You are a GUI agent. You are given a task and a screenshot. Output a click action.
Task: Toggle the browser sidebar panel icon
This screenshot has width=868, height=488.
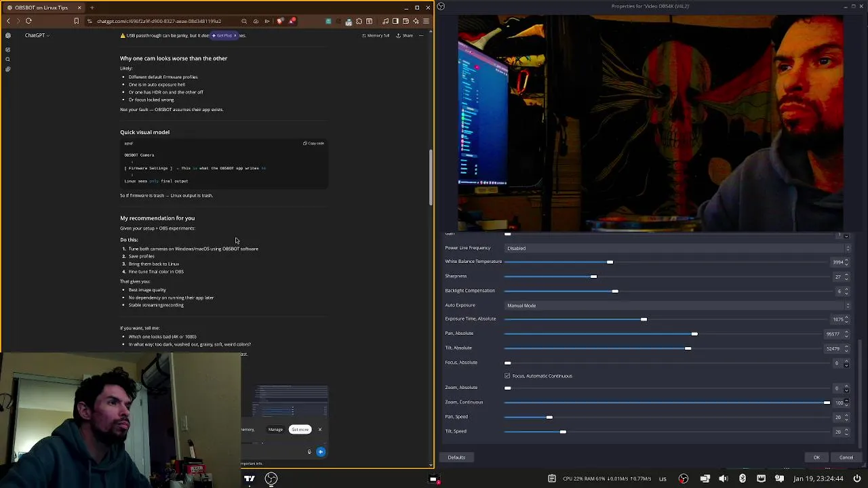tap(396, 21)
